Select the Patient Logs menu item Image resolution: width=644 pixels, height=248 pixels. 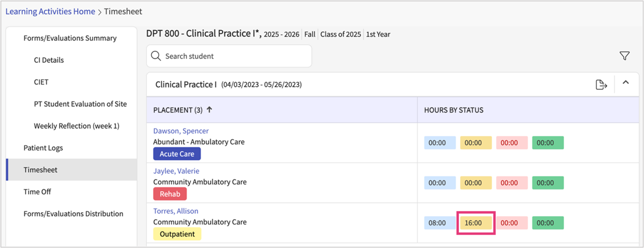(43, 148)
